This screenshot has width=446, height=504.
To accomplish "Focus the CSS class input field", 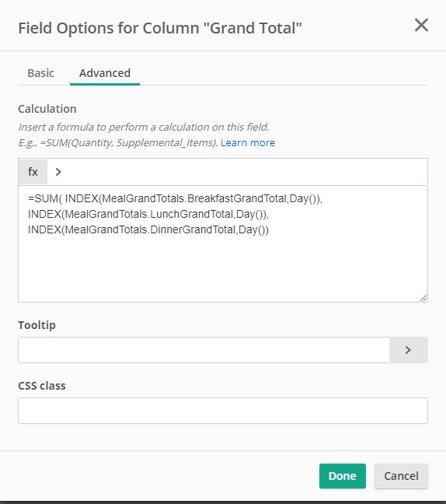I will [223, 411].
